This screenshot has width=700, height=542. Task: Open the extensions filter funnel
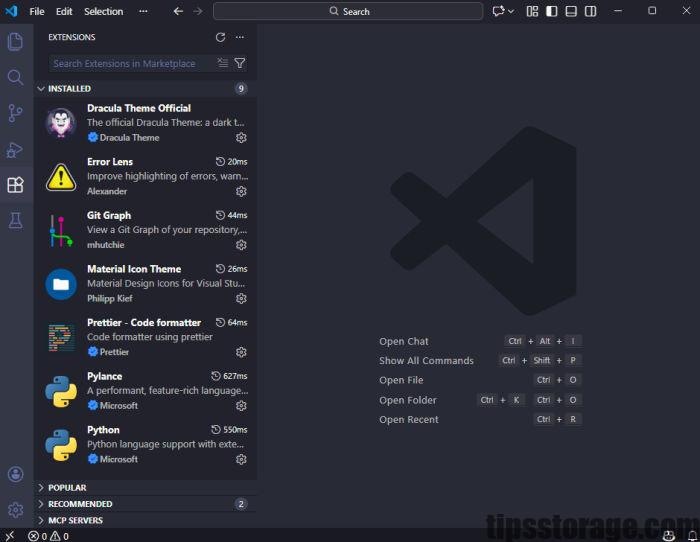[240, 63]
